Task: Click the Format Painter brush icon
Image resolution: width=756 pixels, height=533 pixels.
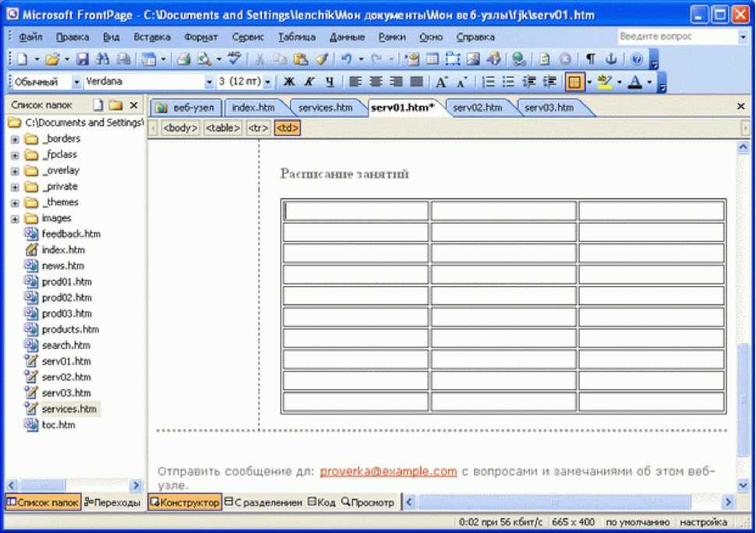Action: click(x=321, y=59)
